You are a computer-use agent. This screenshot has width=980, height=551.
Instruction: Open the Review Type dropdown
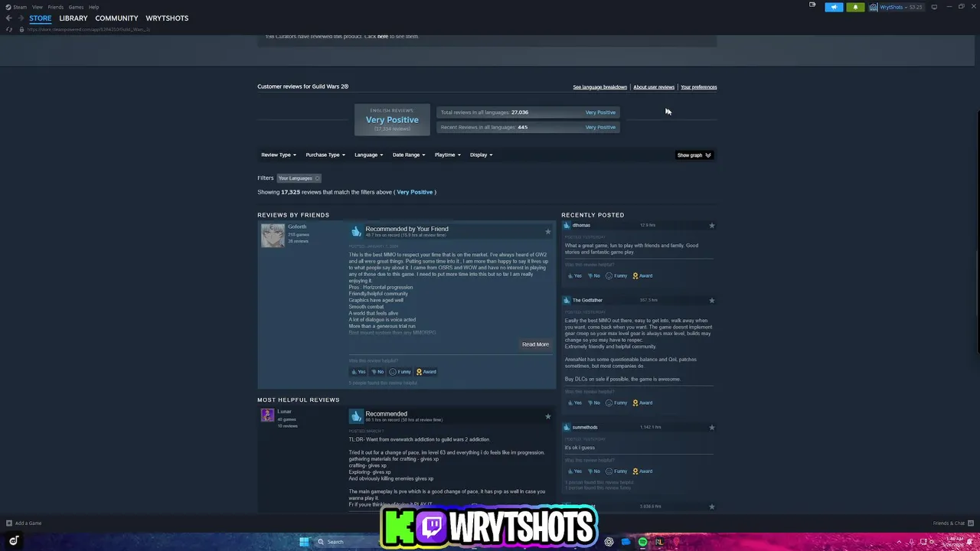pos(279,155)
